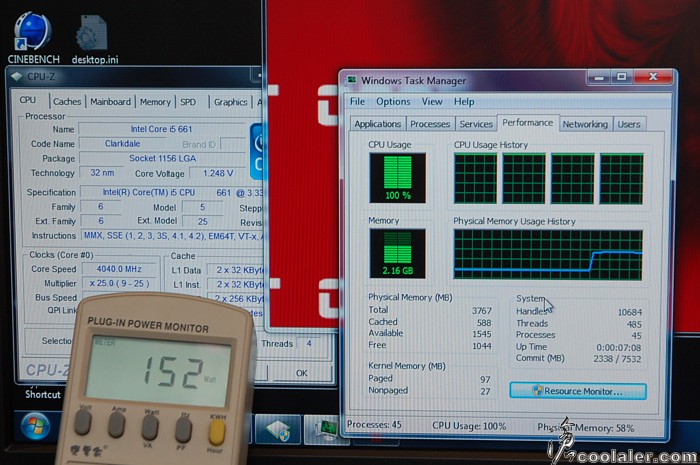The width and height of the screenshot is (700, 465).
Task: Click the Resource Monitor button
Action: (x=578, y=391)
